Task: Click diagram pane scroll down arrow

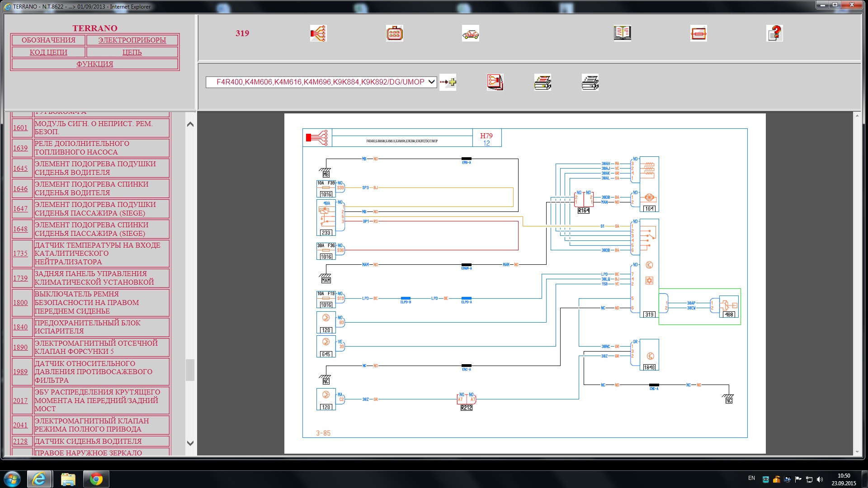Action: pyautogui.click(x=857, y=451)
